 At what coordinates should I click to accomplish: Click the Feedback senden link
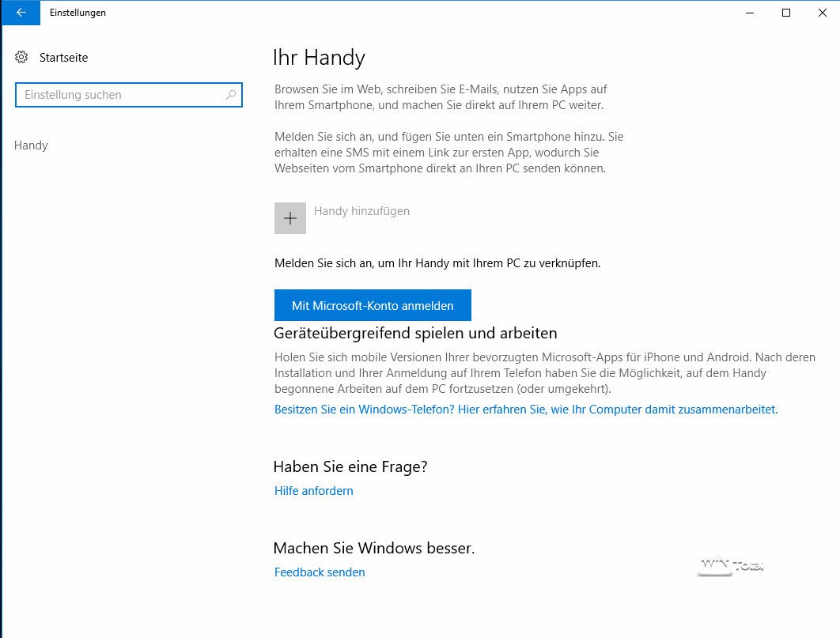tap(320, 572)
